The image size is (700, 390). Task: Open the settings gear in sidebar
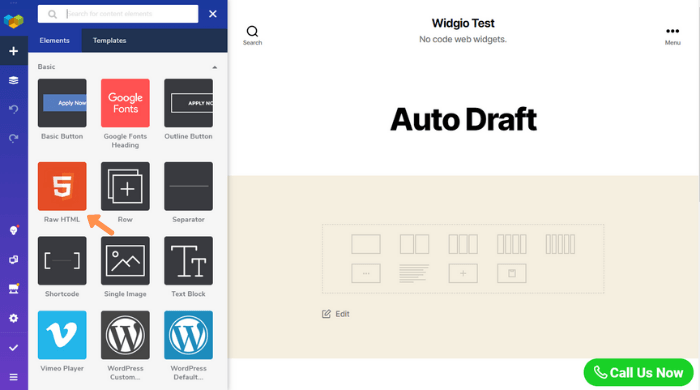pos(13,318)
